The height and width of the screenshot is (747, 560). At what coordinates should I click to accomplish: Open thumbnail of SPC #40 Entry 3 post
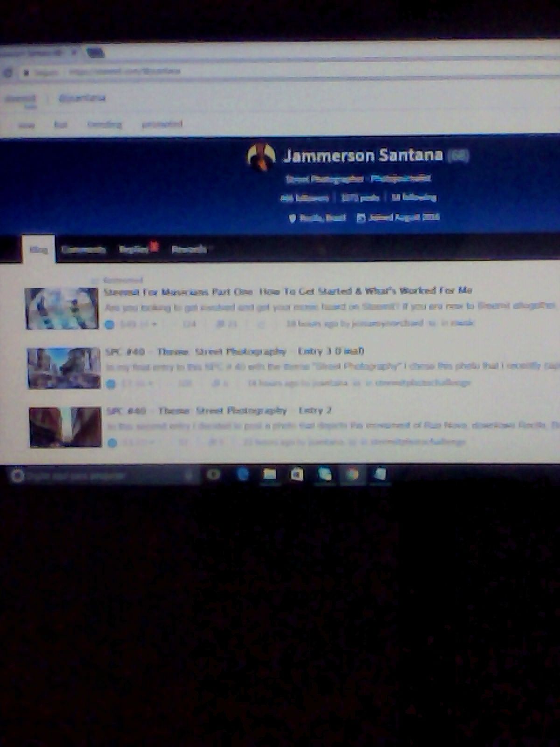click(x=64, y=368)
